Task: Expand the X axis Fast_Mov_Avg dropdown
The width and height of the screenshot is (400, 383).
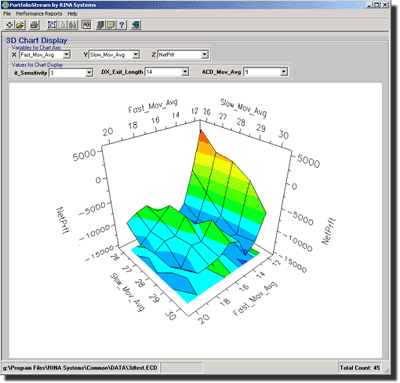Action: point(66,54)
